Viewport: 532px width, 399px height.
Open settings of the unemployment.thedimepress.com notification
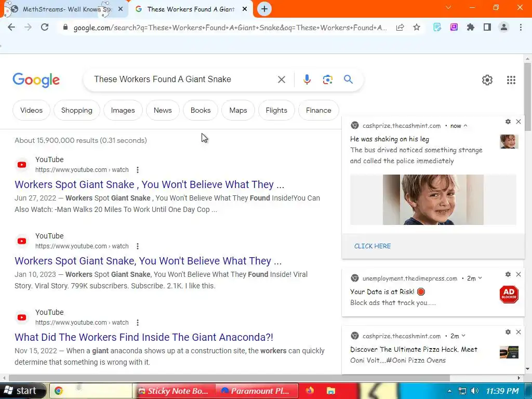click(508, 274)
